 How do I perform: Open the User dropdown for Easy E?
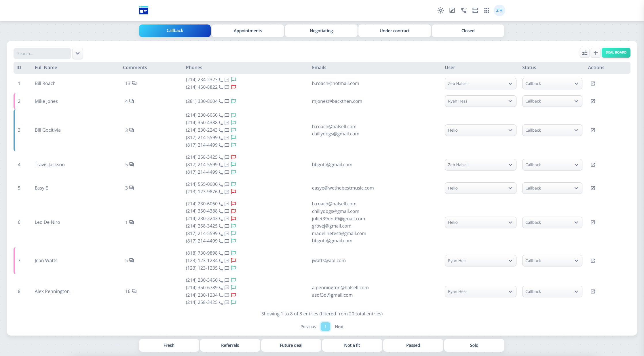click(480, 188)
